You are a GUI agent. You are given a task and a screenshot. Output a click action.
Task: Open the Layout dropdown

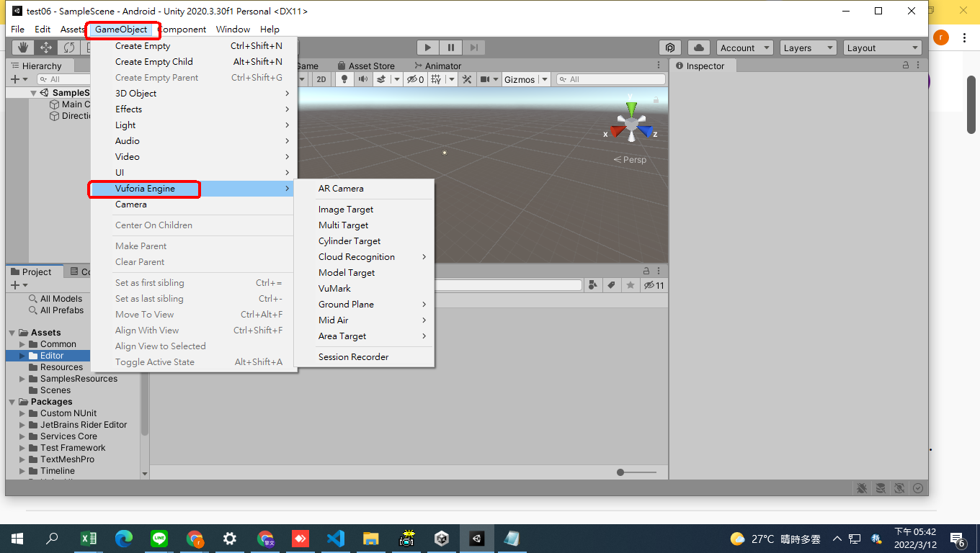883,48
